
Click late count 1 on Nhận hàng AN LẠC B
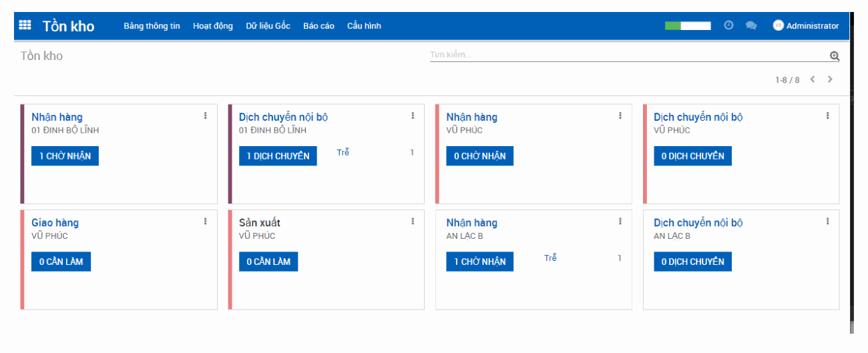click(x=619, y=258)
